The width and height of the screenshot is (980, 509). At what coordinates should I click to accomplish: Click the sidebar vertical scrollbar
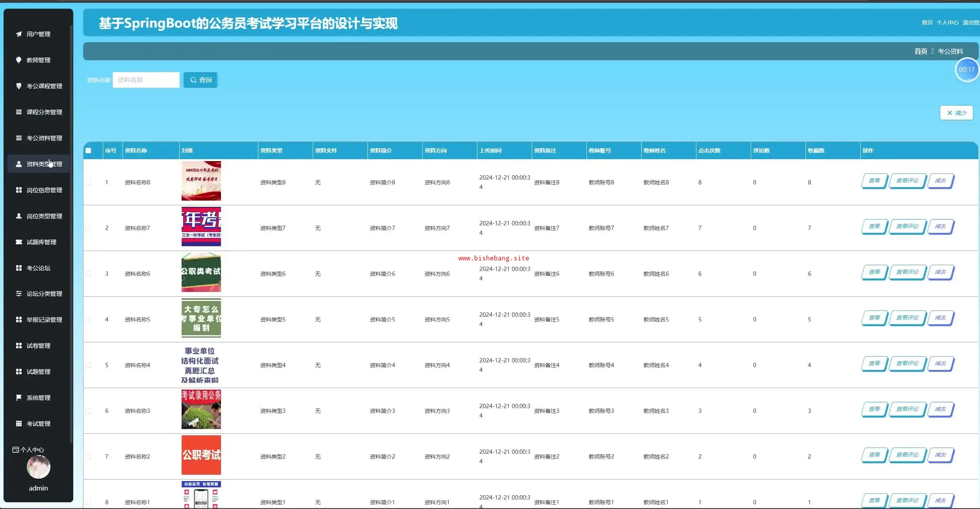(71, 236)
